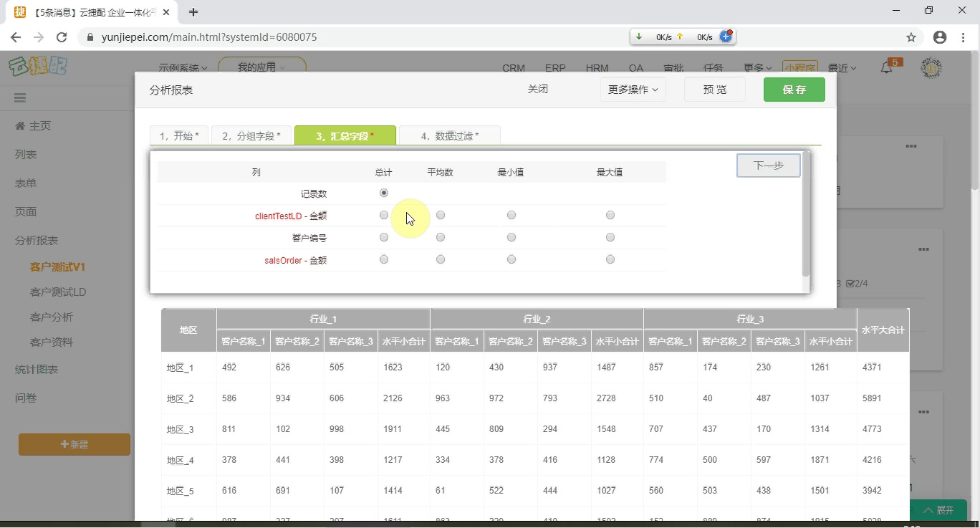The width and height of the screenshot is (980, 528).
Task: Open 统计图表 in the sidebar
Action: 37,370
